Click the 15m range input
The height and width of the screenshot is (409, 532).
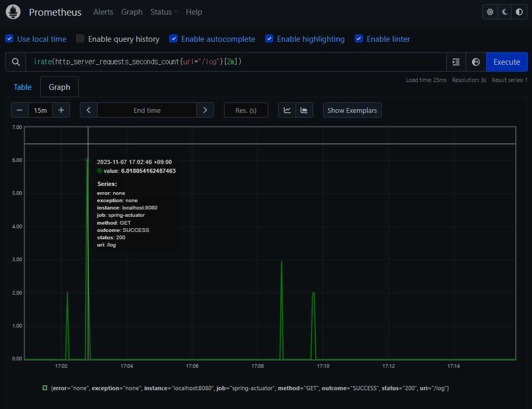(x=40, y=110)
